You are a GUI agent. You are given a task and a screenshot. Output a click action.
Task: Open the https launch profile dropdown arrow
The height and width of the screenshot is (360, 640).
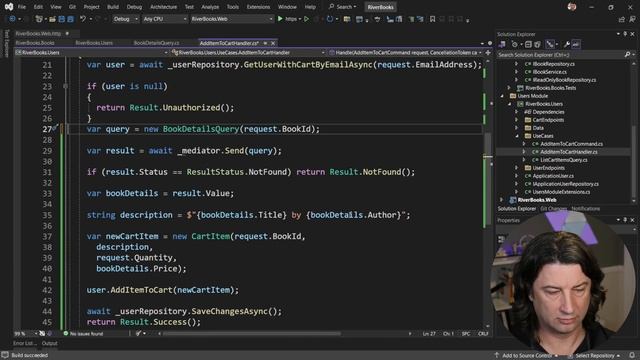click(x=300, y=19)
